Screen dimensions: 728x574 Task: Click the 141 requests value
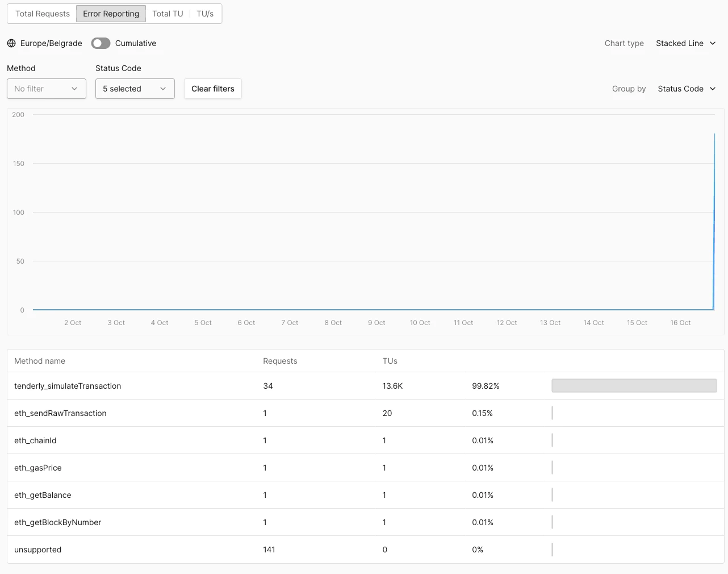[x=269, y=550]
